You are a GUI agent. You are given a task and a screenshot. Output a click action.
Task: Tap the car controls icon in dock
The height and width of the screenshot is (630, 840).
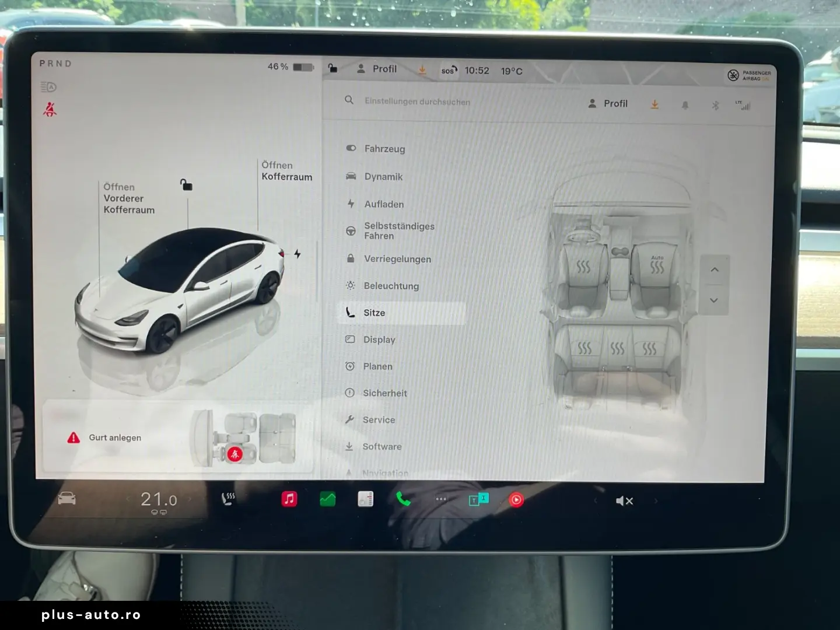[x=66, y=499]
